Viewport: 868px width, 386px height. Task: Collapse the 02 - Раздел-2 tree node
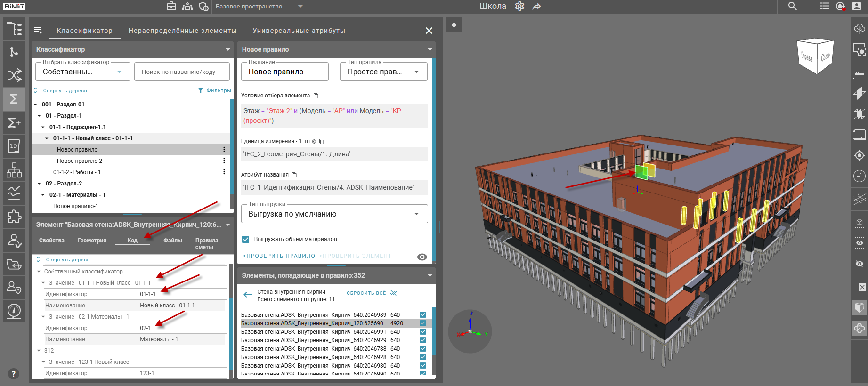(x=39, y=184)
